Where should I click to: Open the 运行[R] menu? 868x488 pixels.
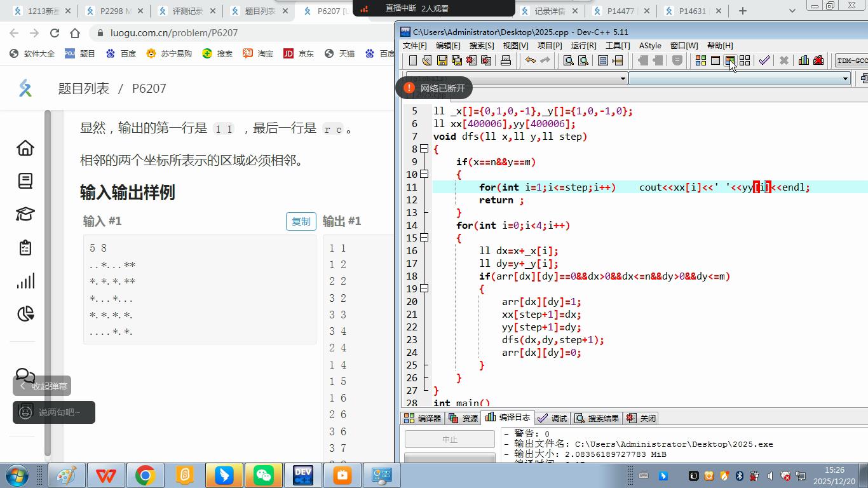[583, 45]
